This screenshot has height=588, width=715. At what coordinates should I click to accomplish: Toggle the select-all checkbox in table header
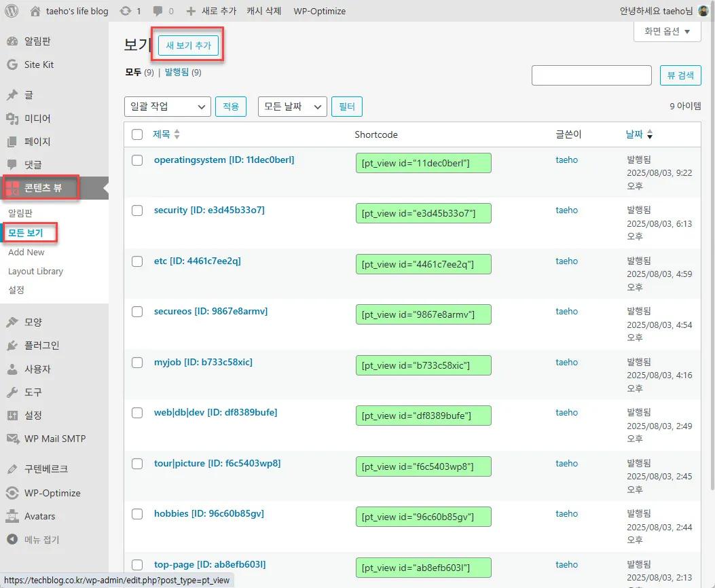pyautogui.click(x=137, y=134)
